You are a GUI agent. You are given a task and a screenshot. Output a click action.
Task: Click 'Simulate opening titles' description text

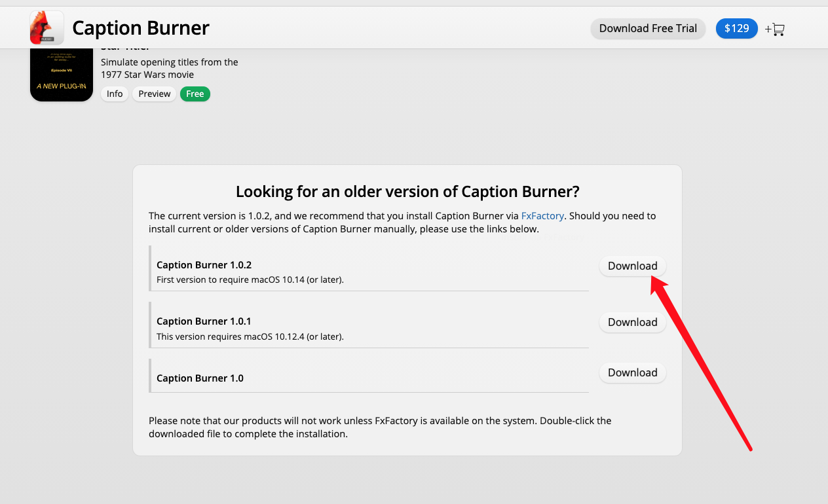[170, 68]
